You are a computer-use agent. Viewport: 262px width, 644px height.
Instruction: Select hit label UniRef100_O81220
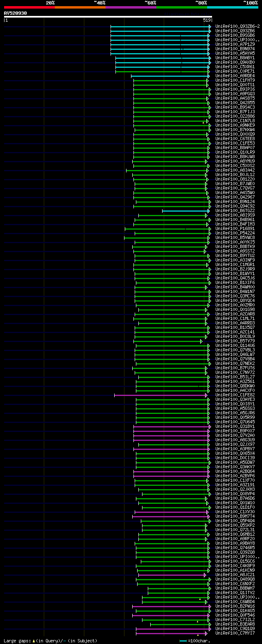tap(235, 179)
